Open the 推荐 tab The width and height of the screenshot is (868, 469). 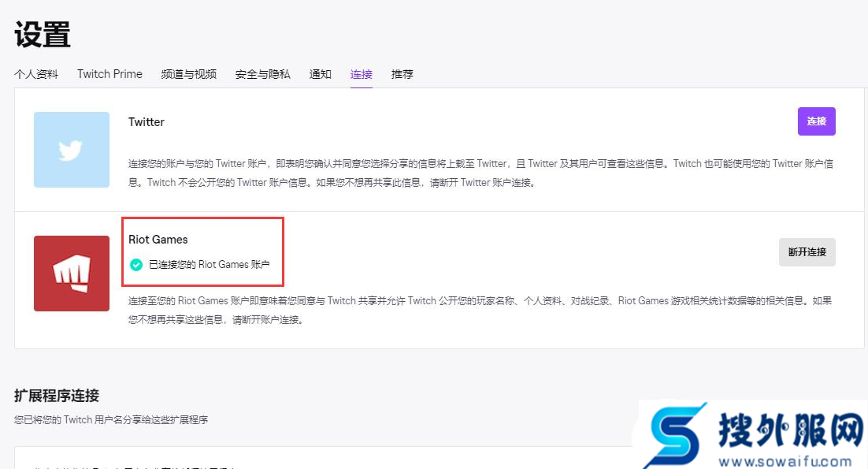402,74
